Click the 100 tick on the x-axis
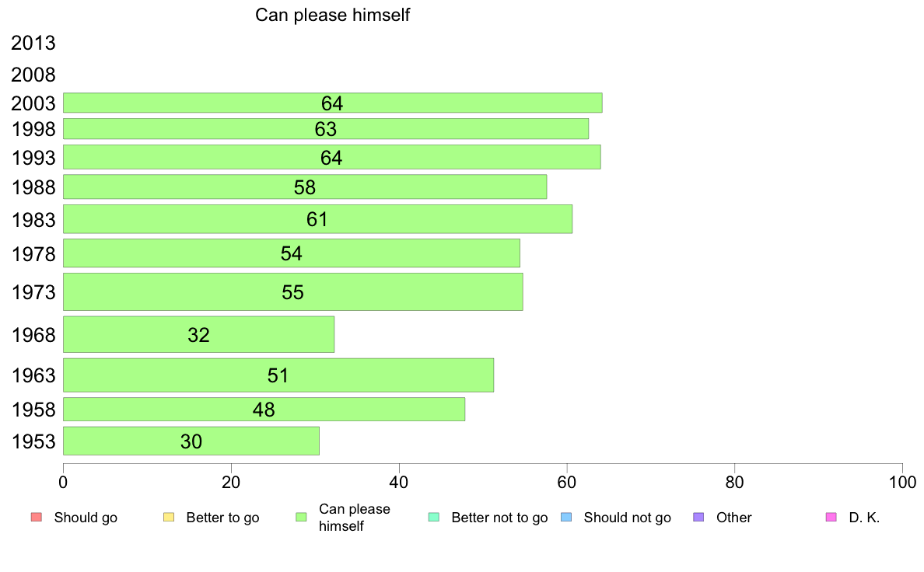Image resolution: width=924 pixels, height=572 pixels. (x=902, y=483)
